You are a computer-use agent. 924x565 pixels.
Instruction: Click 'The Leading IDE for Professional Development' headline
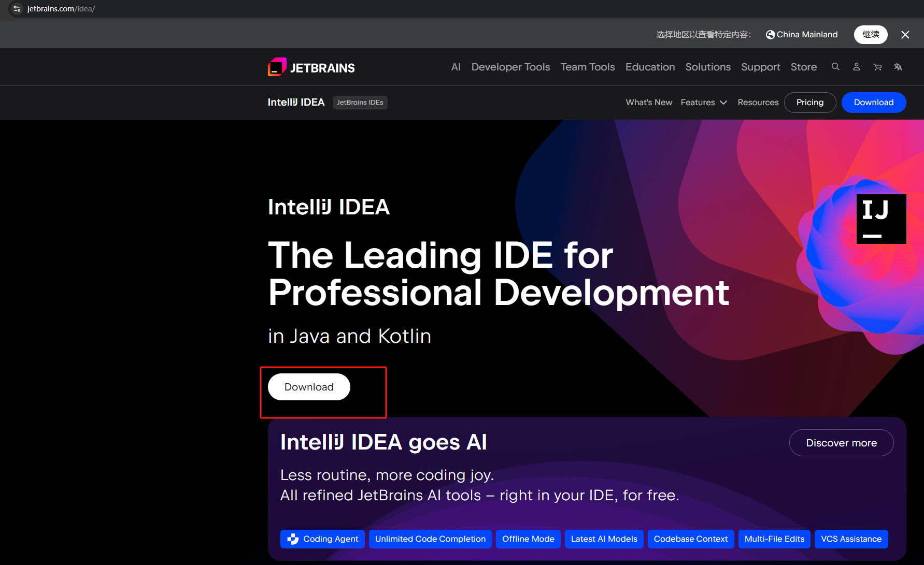(x=499, y=274)
